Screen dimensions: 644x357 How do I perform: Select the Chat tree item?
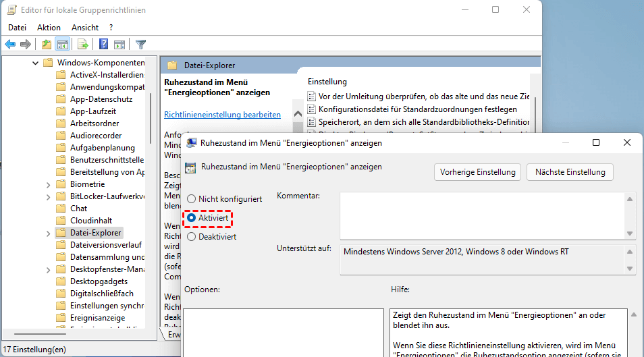click(x=78, y=209)
